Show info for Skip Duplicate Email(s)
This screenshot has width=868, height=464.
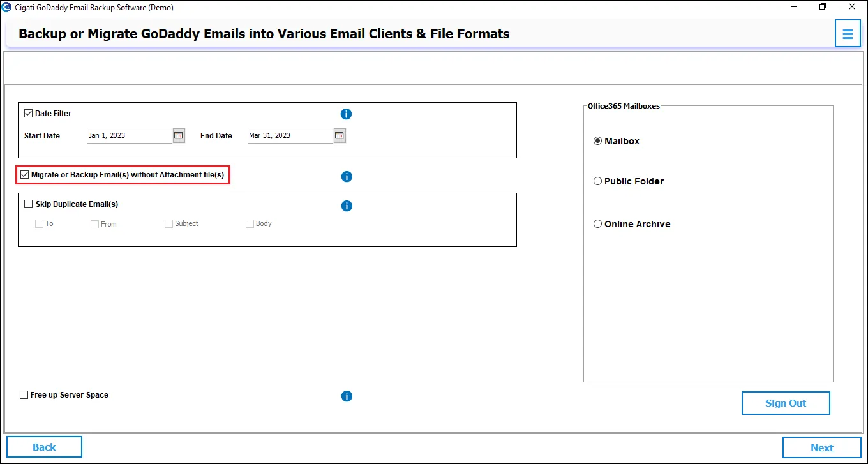(347, 206)
